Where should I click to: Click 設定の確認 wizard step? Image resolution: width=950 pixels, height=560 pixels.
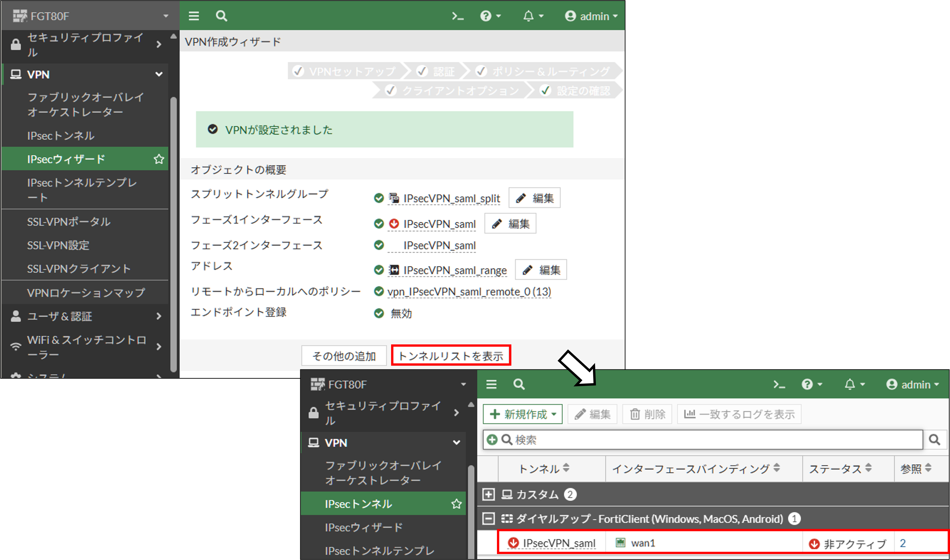click(575, 91)
